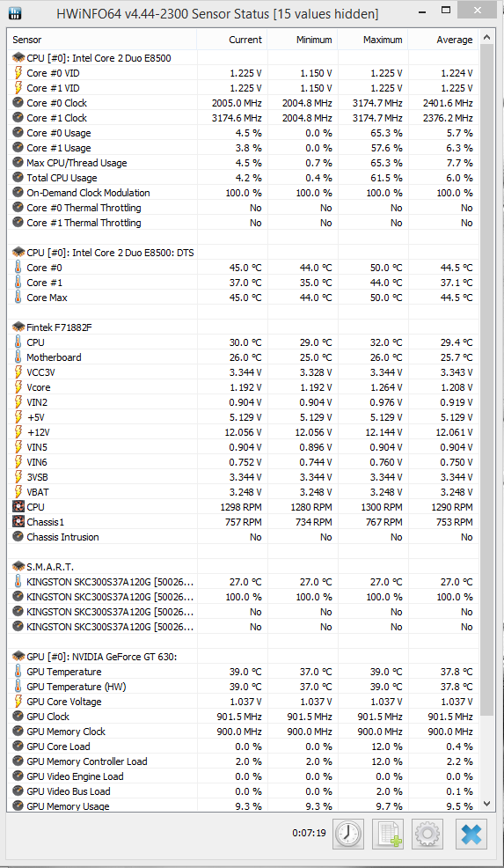
Task: Select GPU Video Bus Load row
Action: (244, 791)
